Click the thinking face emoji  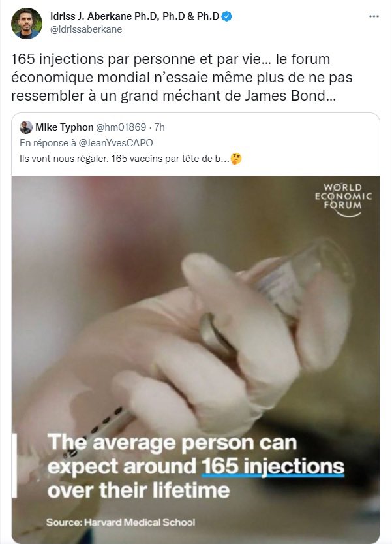tap(236, 159)
